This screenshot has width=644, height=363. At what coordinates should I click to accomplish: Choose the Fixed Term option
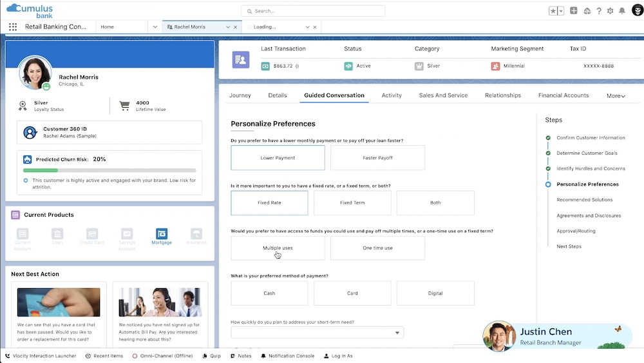point(352,203)
